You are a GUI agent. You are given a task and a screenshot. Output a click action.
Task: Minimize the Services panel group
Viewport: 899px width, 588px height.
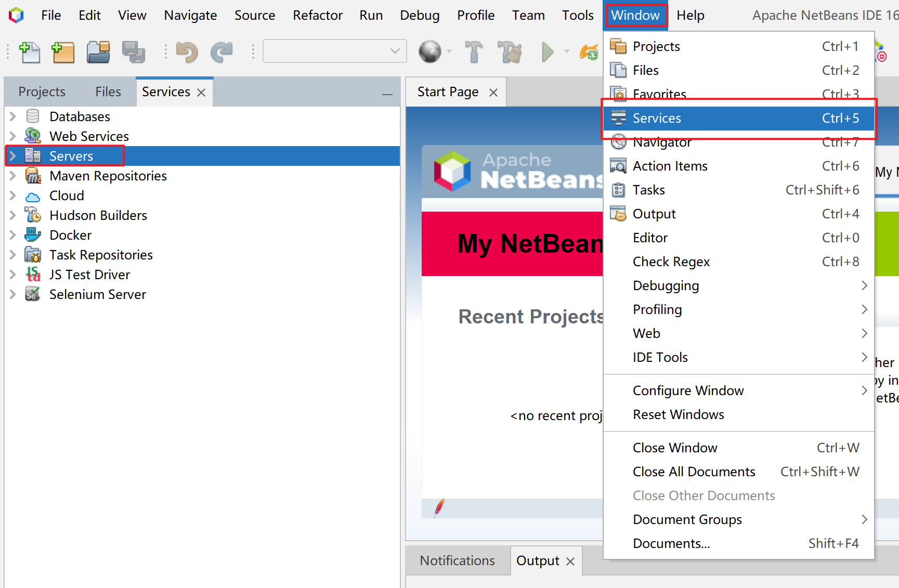click(x=387, y=94)
